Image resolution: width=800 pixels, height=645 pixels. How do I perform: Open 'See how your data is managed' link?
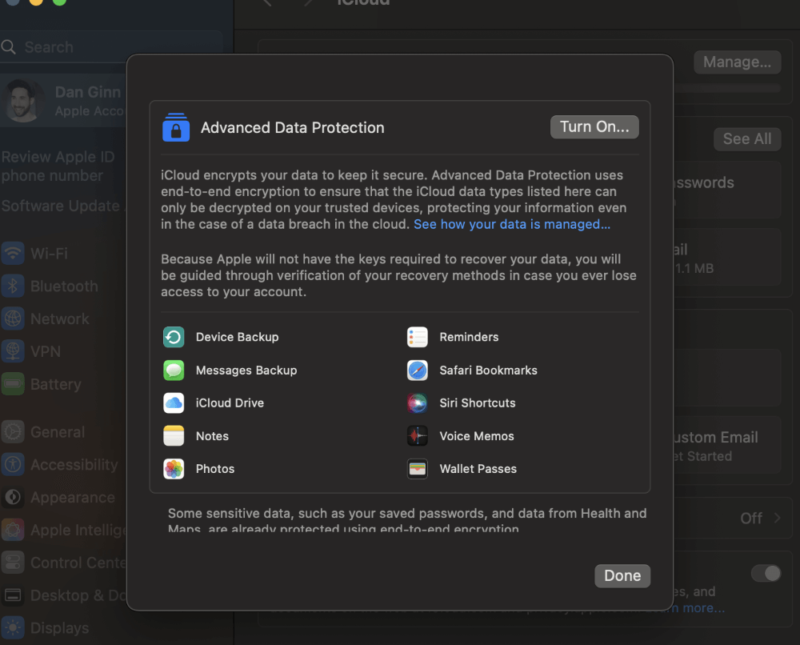coord(512,224)
